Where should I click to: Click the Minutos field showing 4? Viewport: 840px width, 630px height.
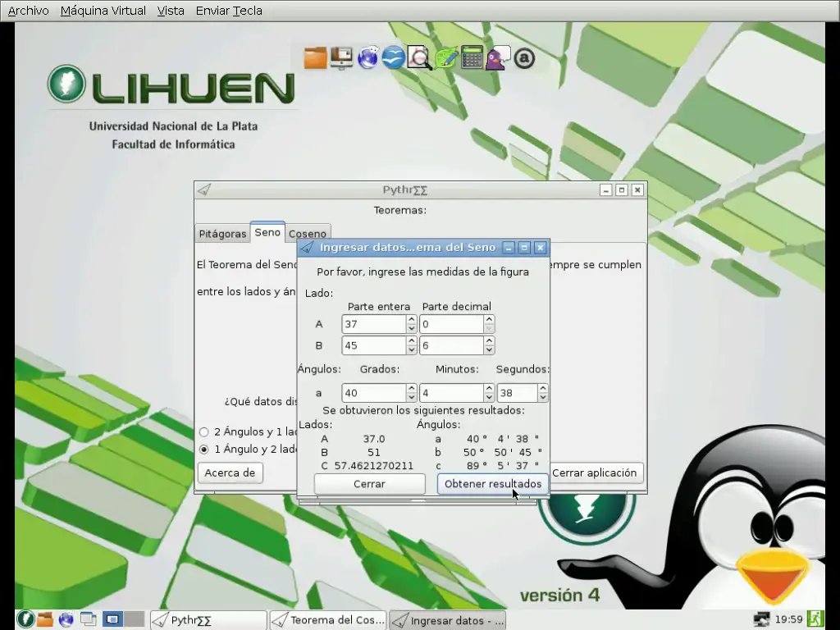click(452, 393)
